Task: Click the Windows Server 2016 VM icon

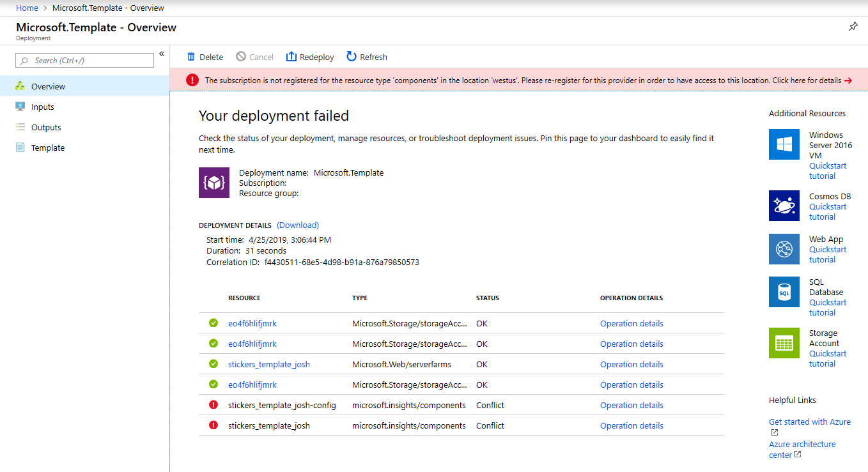Action: [784, 144]
